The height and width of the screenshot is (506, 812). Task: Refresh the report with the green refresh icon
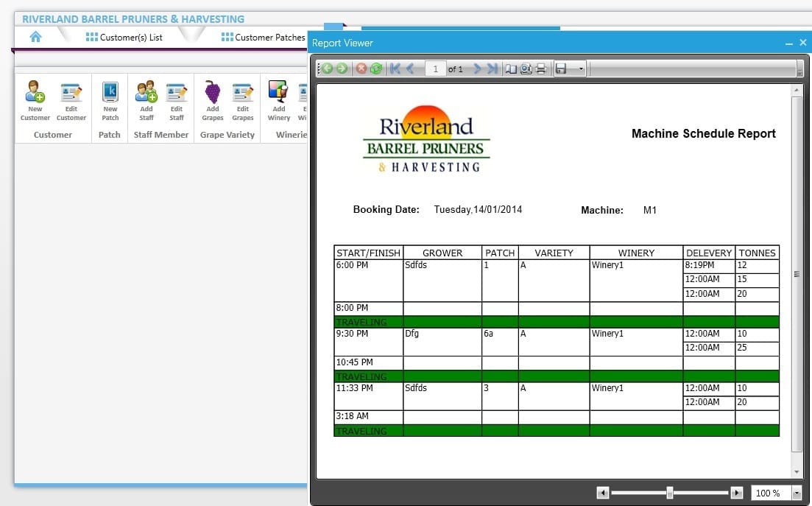tap(376, 68)
